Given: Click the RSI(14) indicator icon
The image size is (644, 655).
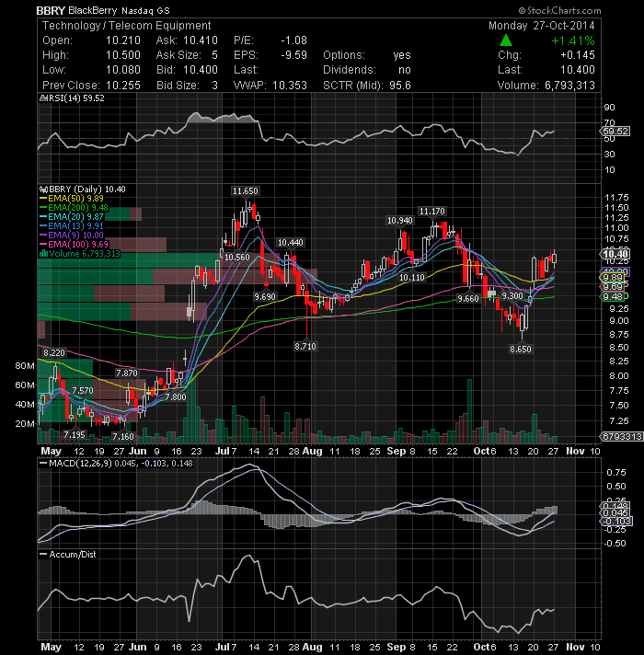Looking at the screenshot, I should pos(43,98).
